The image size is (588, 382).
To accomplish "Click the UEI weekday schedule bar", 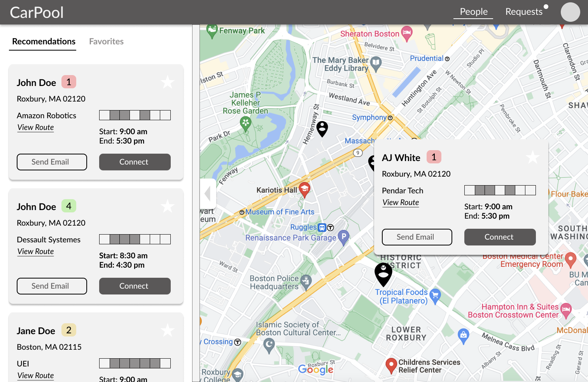I will [x=135, y=363].
